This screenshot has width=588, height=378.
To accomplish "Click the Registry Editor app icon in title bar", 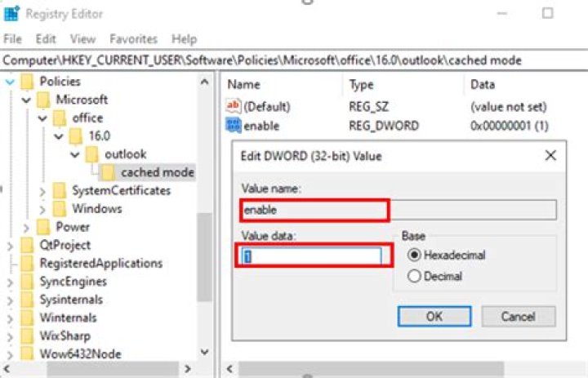I will click(x=11, y=13).
